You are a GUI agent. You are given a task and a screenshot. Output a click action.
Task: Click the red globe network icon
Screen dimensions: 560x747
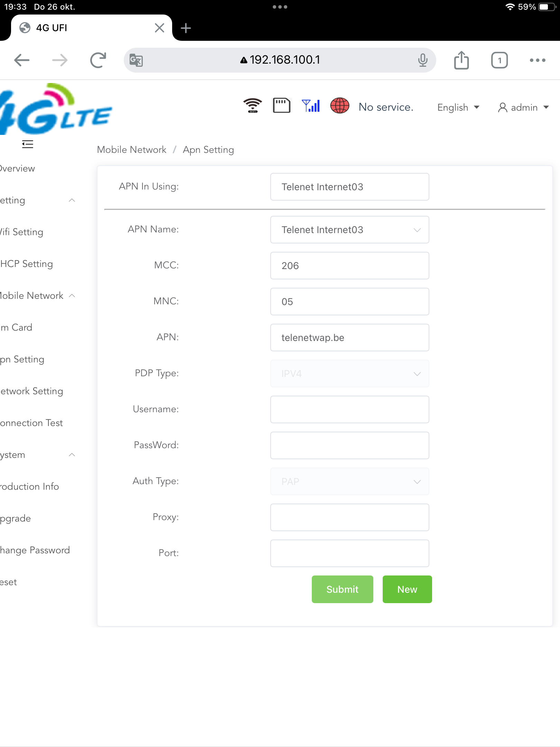click(x=340, y=106)
